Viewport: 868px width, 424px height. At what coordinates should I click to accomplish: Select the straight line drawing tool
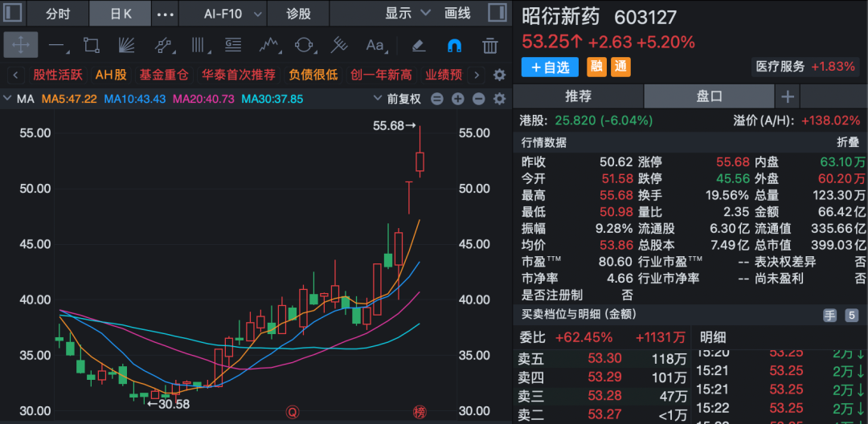pos(58,45)
